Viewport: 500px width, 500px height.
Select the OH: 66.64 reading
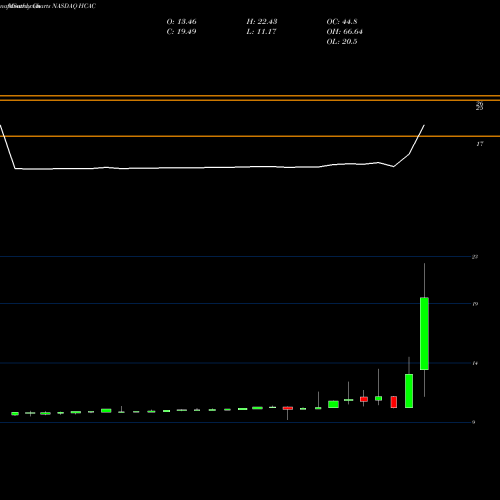(x=345, y=32)
